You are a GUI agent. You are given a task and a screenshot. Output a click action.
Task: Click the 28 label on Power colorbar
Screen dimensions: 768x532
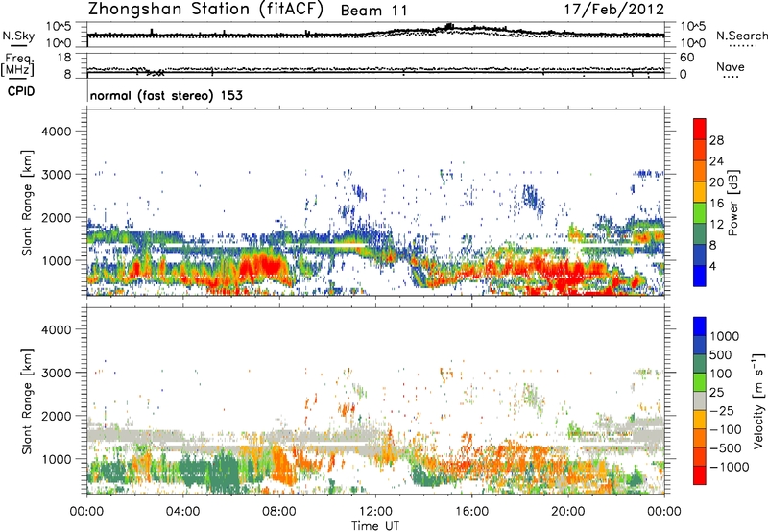[x=716, y=140]
